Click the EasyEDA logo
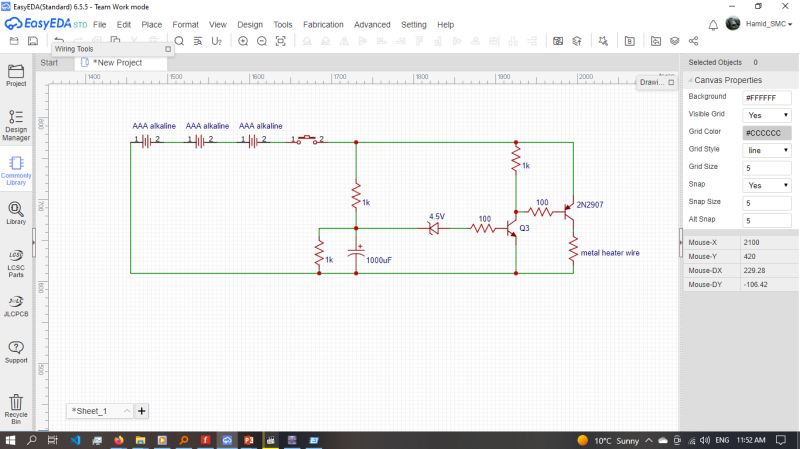Screen dimensions: 800x449 point(45,24)
